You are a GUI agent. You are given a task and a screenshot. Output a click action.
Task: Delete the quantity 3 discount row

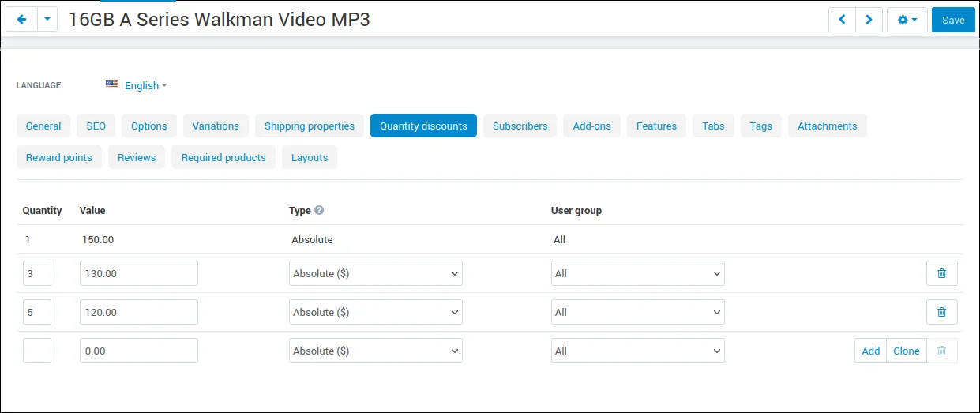941,273
